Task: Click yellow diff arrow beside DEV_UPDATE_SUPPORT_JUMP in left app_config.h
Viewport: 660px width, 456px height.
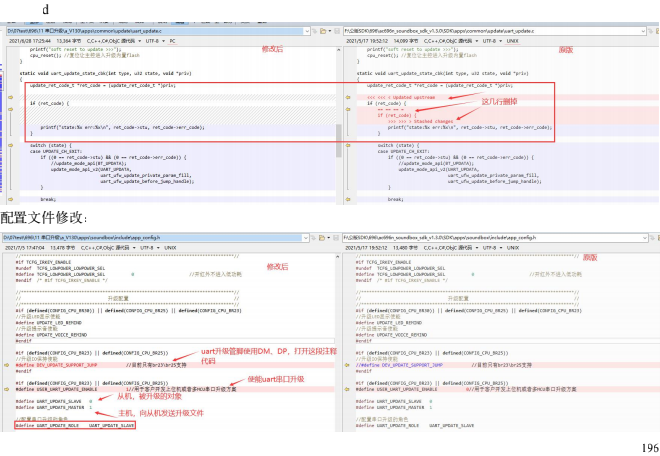Action: 7,365
